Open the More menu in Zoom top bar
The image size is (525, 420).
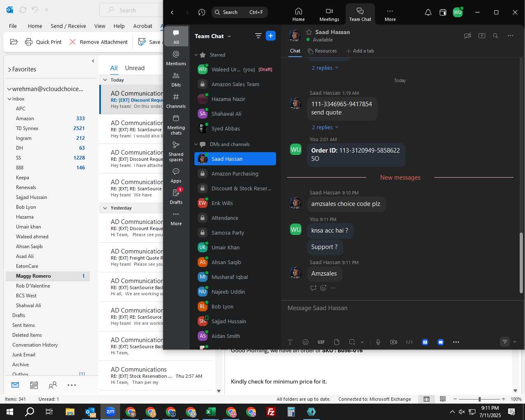point(390,14)
